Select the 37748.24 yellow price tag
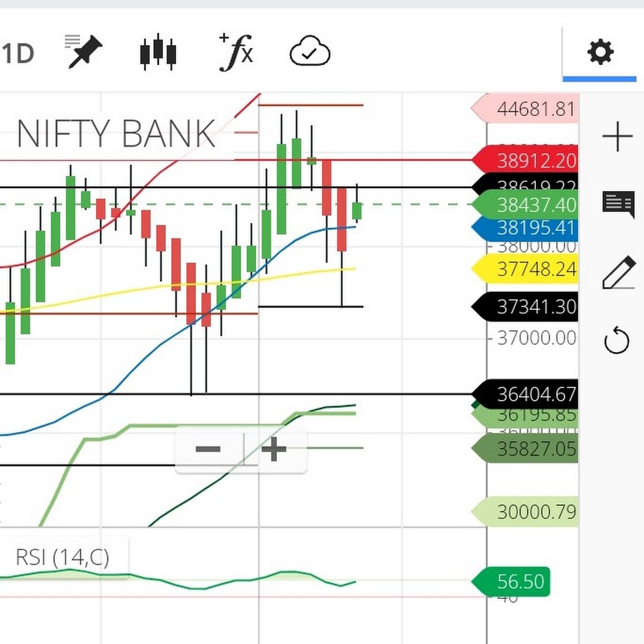The image size is (644, 644). click(525, 269)
